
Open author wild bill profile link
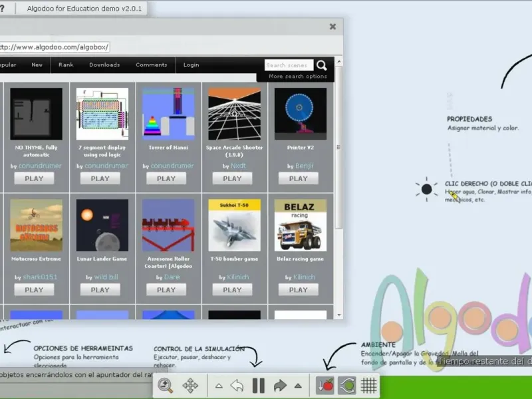pyautogui.click(x=106, y=277)
